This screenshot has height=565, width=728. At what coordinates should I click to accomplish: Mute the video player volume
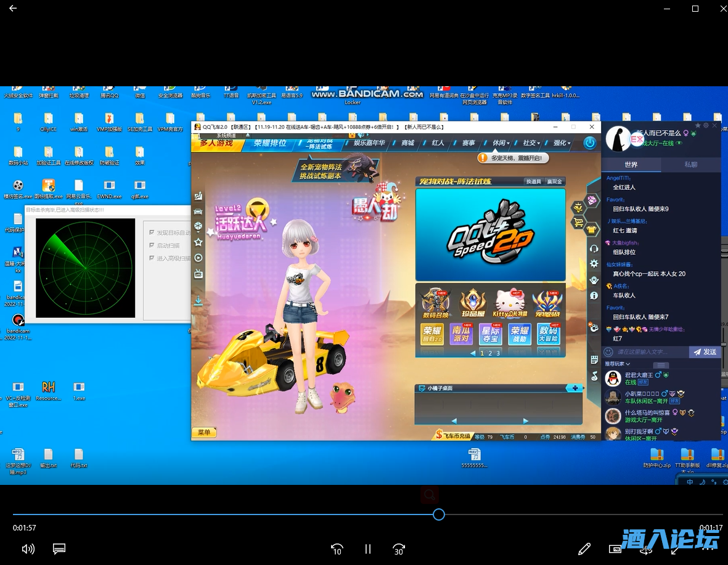28,549
